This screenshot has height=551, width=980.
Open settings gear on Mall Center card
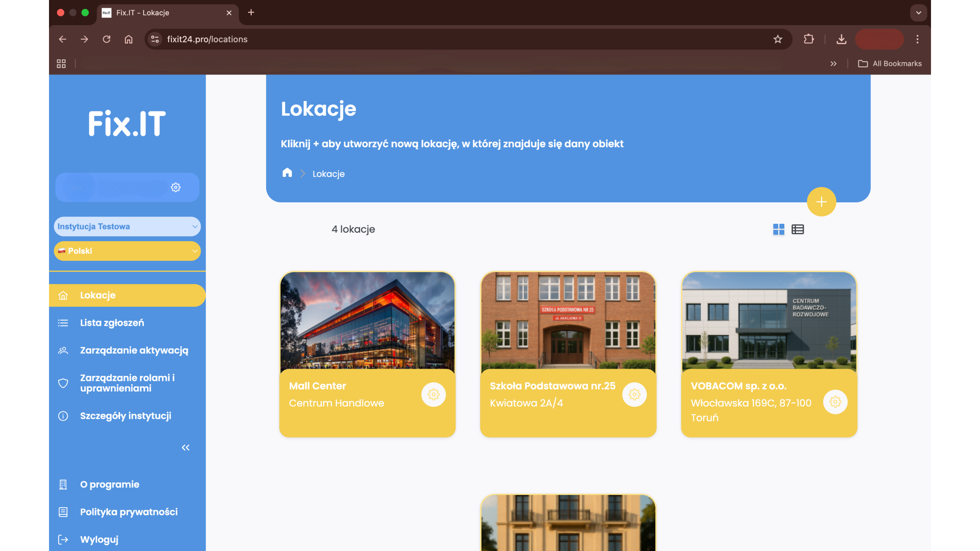tap(433, 395)
